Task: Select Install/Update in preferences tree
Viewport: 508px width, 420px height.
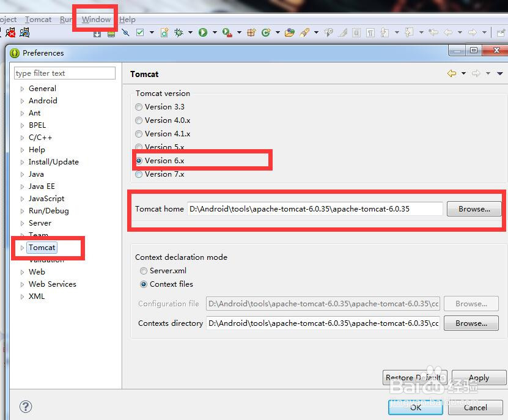Action: (x=53, y=162)
